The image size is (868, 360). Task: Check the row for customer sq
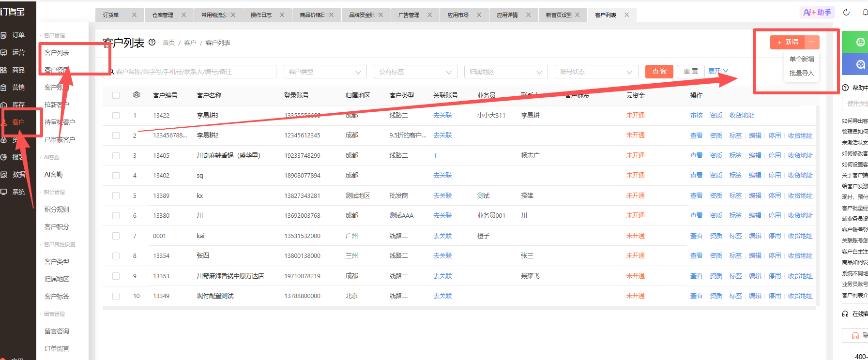[116, 175]
